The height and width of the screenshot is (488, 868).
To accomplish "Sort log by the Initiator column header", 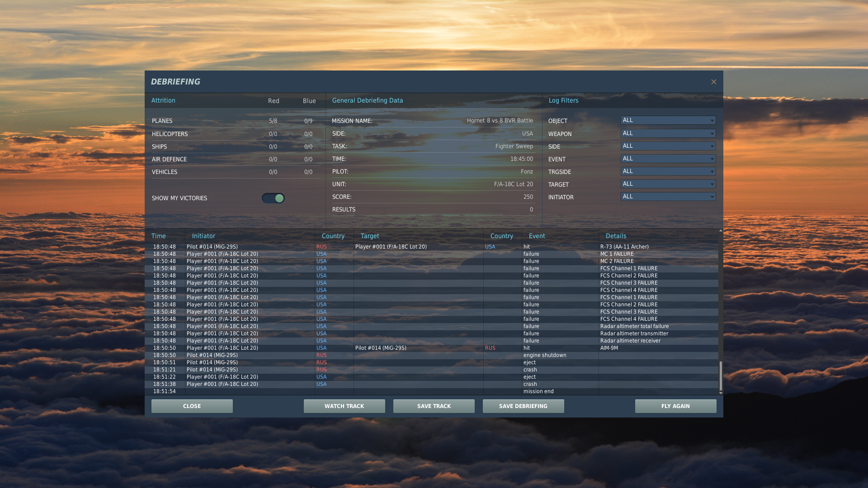I will coord(203,236).
